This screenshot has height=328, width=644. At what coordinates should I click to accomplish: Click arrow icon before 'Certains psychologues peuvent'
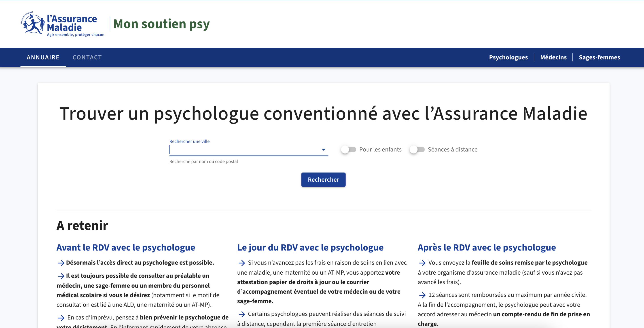[x=241, y=314]
